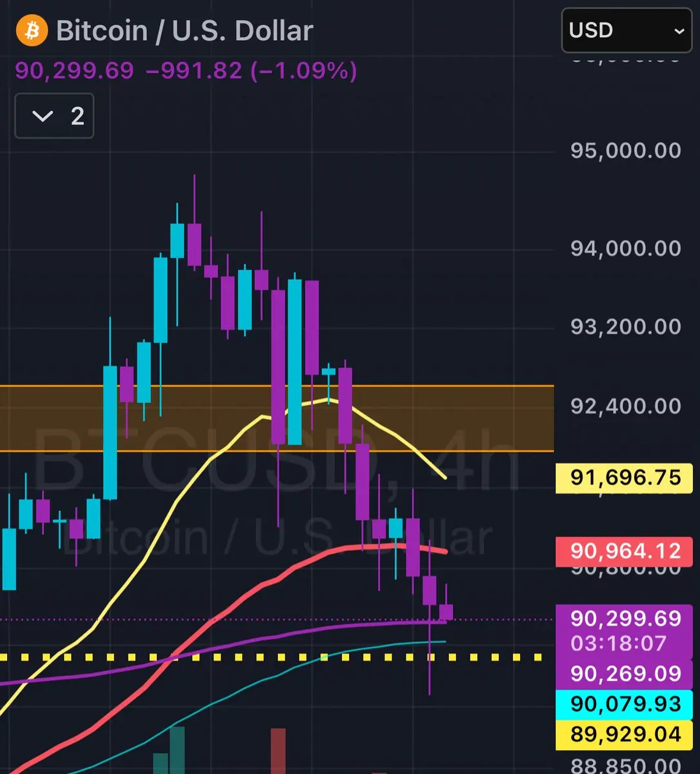
Task: Click the yellow 91,696.75 price label
Action: coord(625,478)
